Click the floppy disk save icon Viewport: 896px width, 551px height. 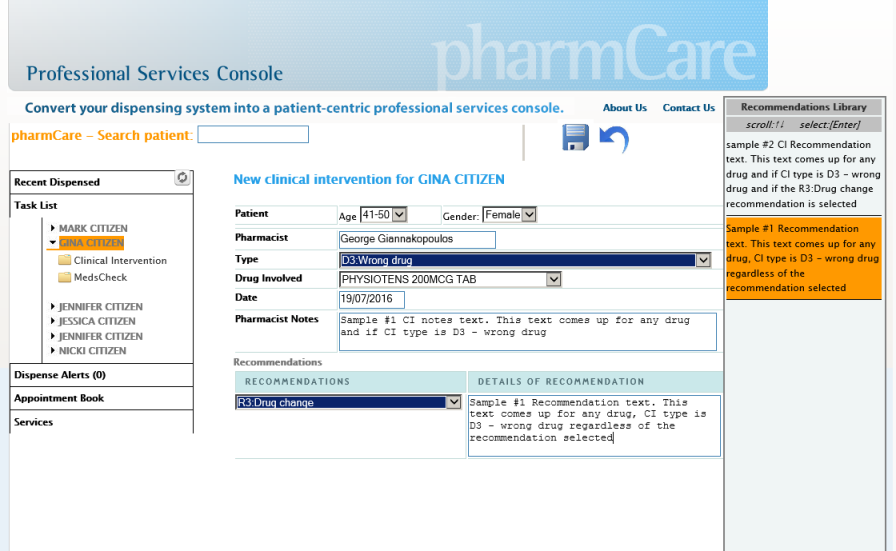(x=575, y=138)
